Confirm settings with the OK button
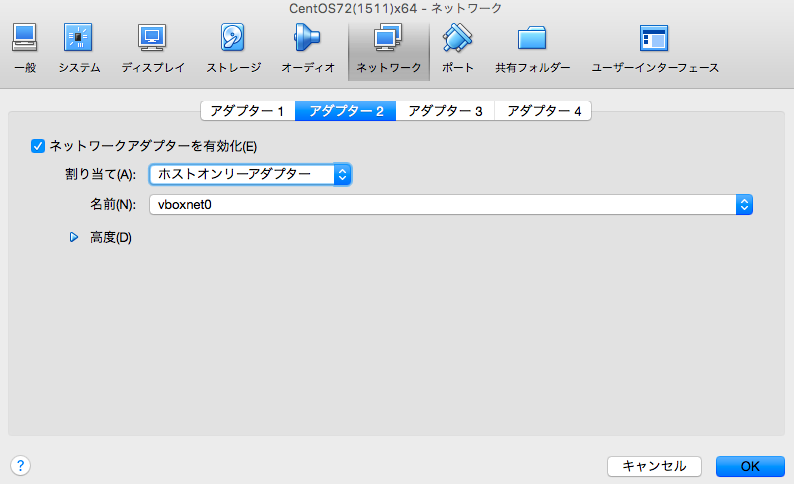Image resolution: width=794 pixels, height=484 pixels. 750,466
